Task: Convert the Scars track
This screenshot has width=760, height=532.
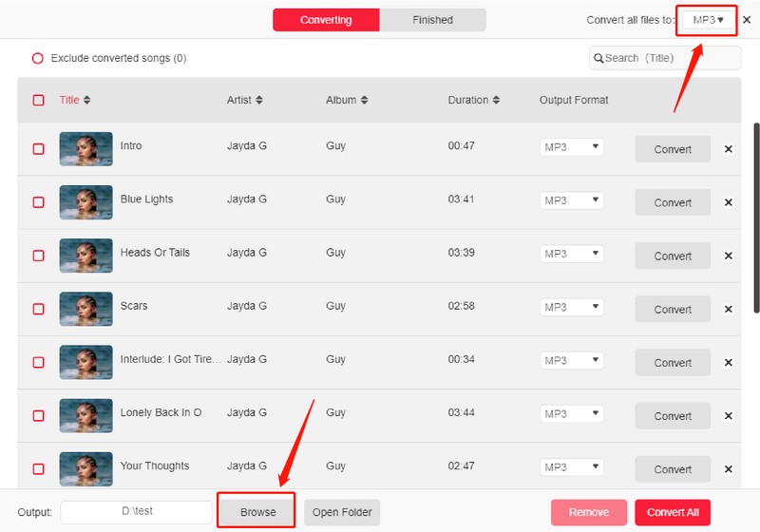Action: [673, 309]
